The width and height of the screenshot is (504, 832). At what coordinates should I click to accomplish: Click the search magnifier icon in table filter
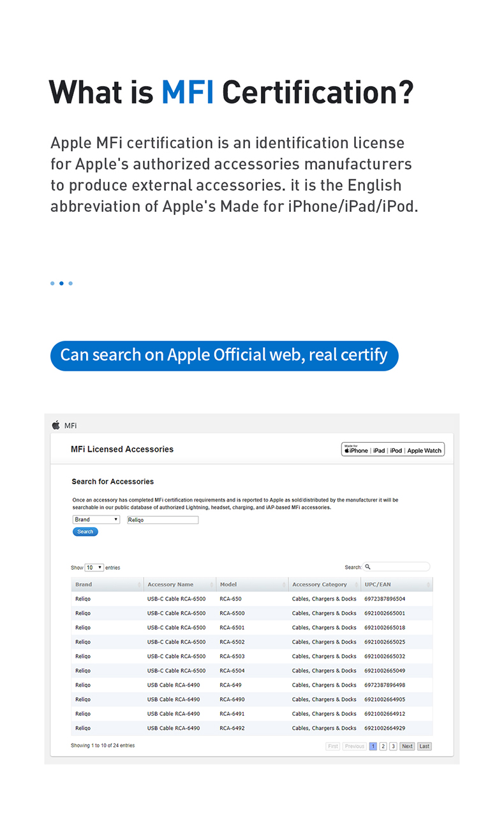point(368,567)
